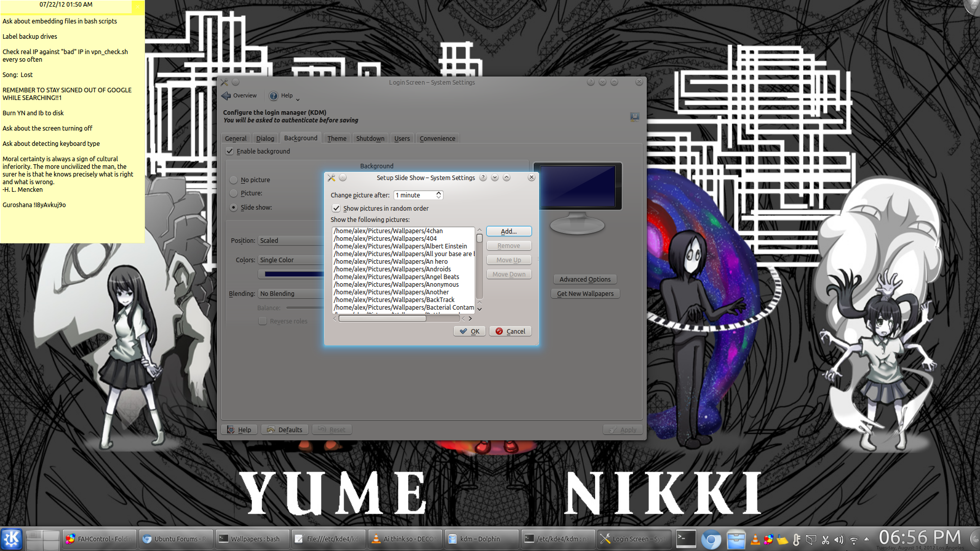This screenshot has width=980, height=551.
Task: Uncheck Enable background checkbox
Action: click(x=230, y=151)
